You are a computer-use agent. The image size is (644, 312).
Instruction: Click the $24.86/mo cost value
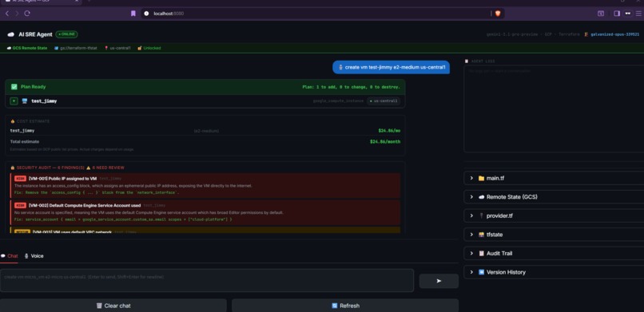389,131
